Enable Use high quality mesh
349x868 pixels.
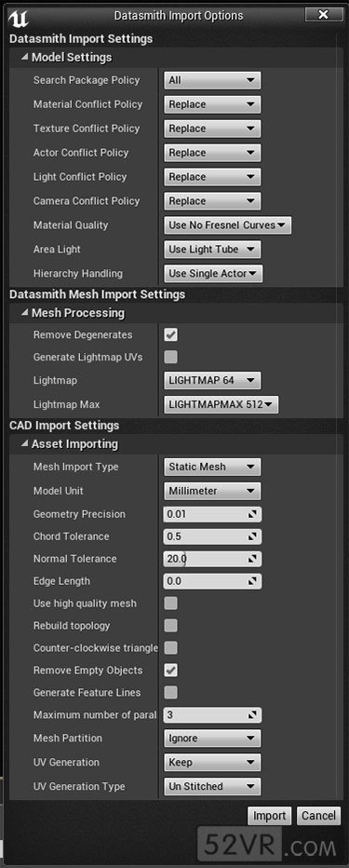(171, 604)
